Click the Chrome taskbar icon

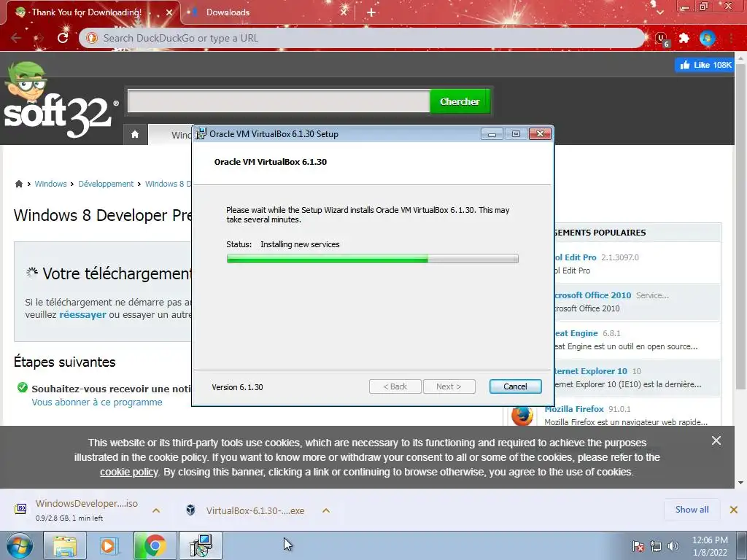click(x=155, y=545)
